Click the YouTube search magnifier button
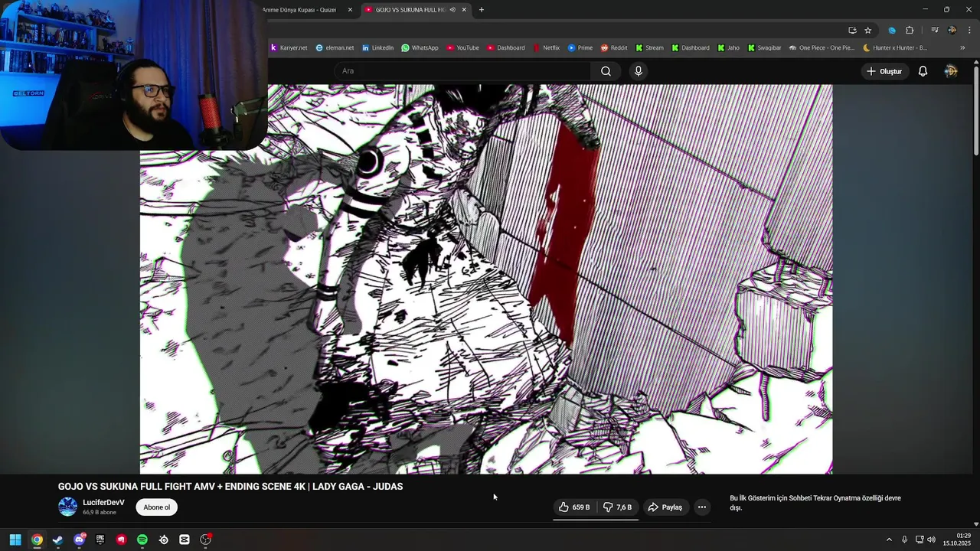Image resolution: width=980 pixels, height=551 pixels. click(x=606, y=71)
